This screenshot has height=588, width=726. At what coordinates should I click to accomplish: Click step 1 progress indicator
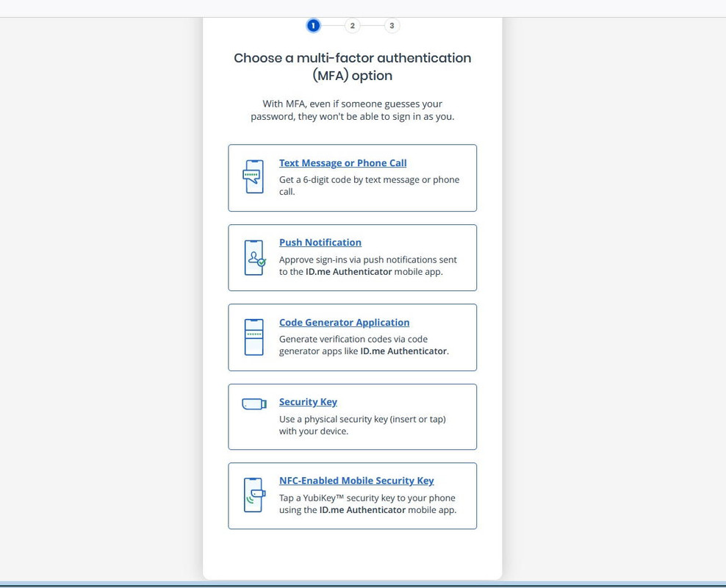pos(313,26)
